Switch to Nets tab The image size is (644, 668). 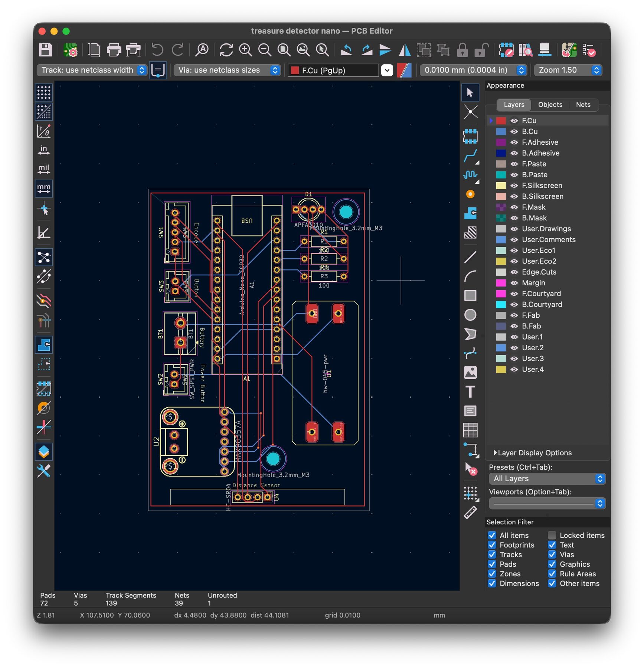583,105
